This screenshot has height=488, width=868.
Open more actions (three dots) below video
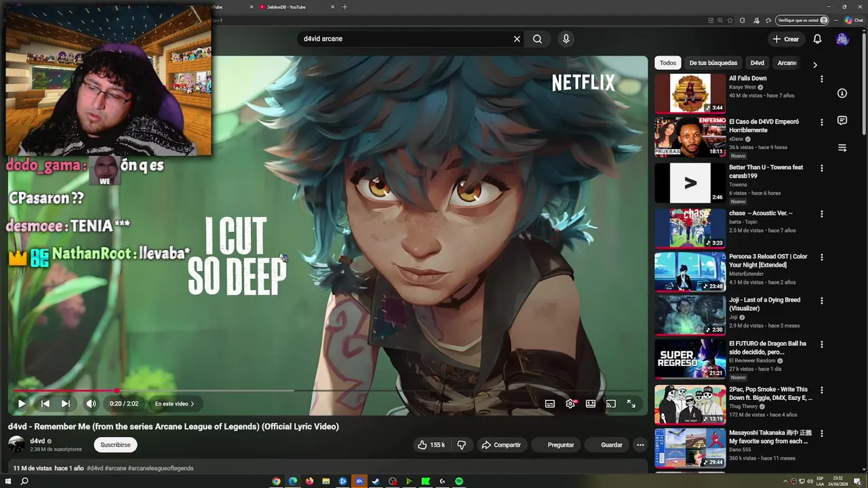click(x=640, y=445)
